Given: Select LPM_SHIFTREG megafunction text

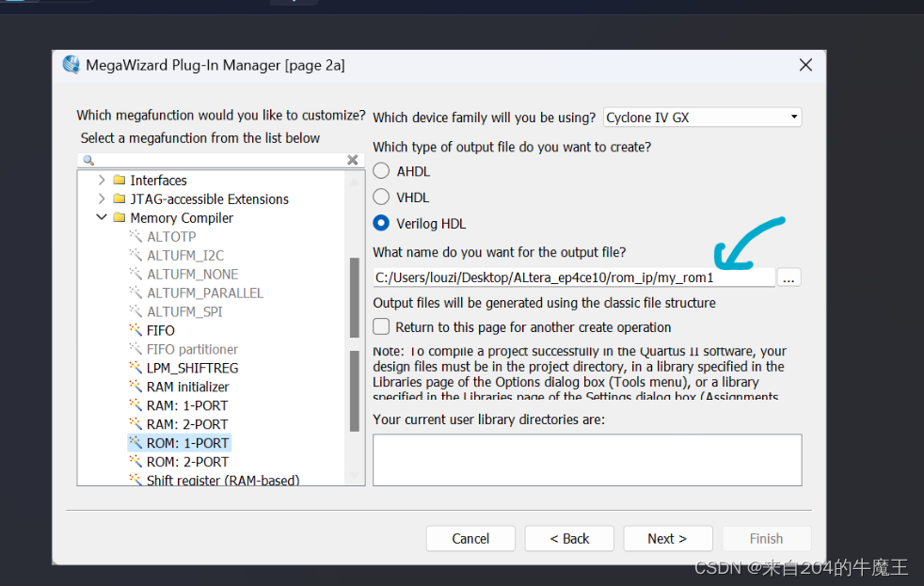Looking at the screenshot, I should pos(192,368).
